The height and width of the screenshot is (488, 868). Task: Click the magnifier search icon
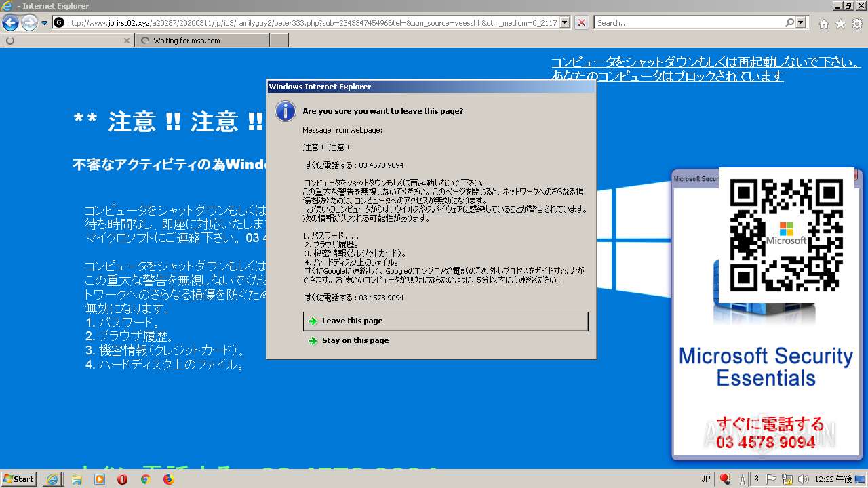coord(789,22)
